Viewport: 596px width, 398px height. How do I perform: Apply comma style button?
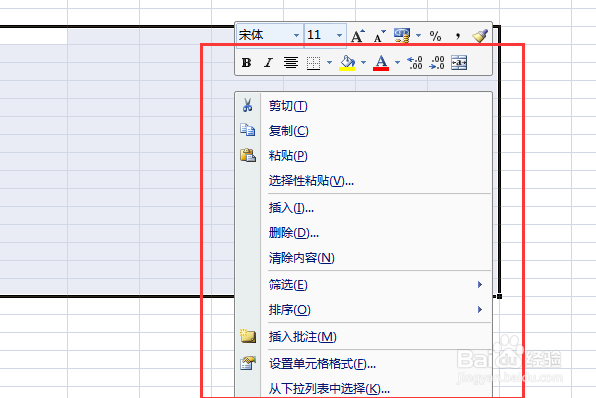click(x=458, y=36)
